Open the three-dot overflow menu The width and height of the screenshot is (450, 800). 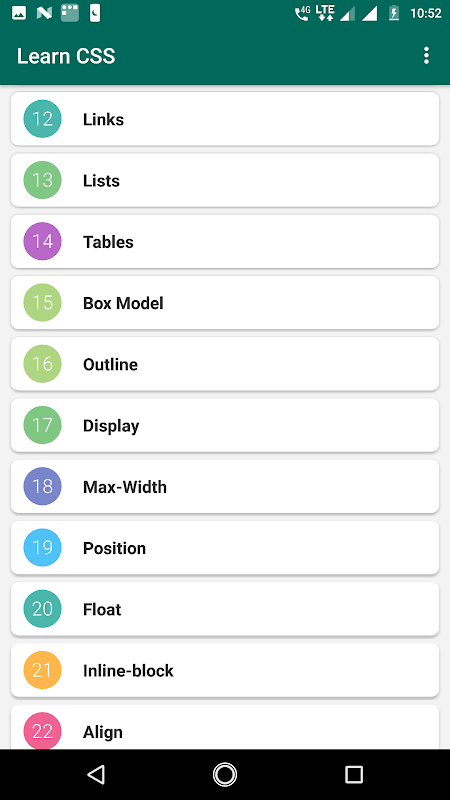point(426,56)
